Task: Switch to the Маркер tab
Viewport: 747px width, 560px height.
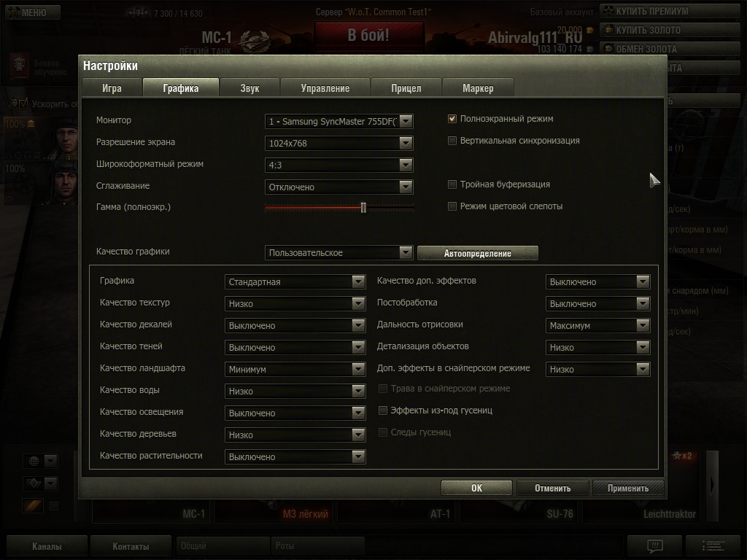Action: (x=478, y=88)
